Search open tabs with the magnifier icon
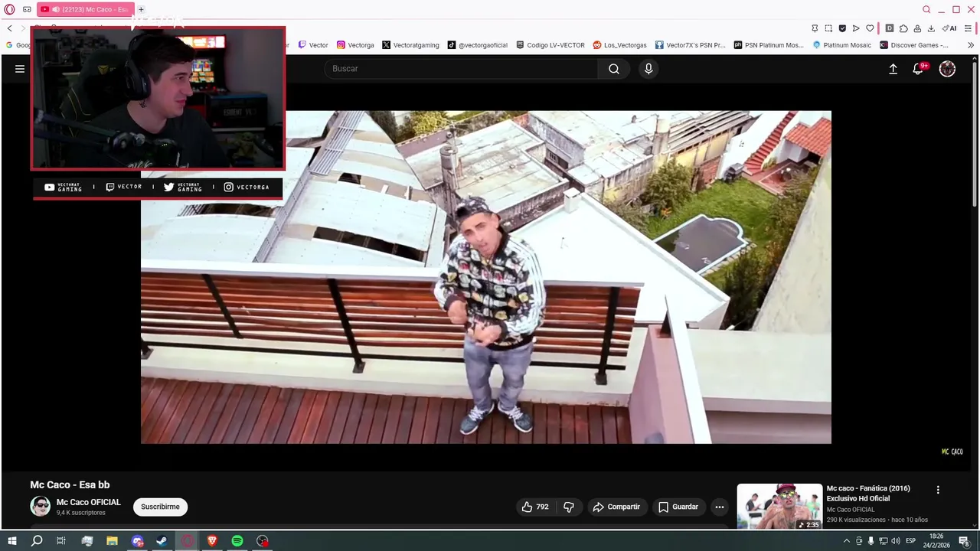Image resolution: width=980 pixels, height=551 pixels. (x=926, y=9)
